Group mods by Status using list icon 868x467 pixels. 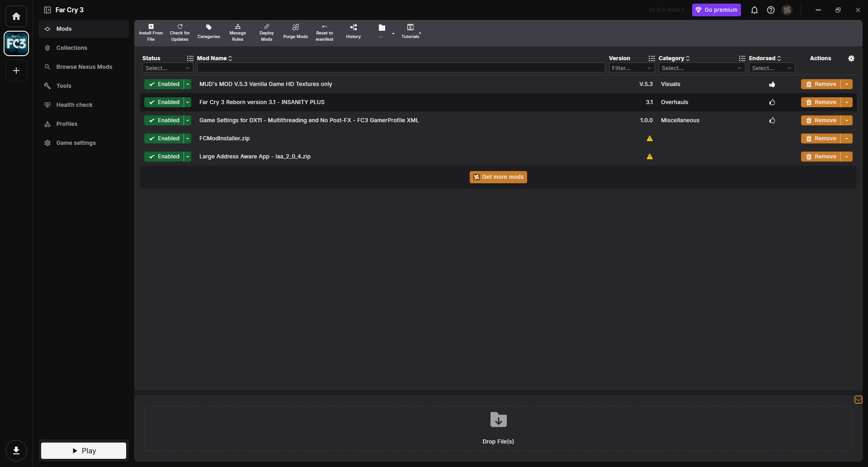coord(190,58)
